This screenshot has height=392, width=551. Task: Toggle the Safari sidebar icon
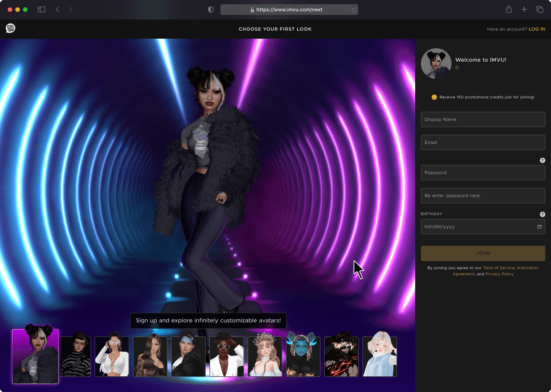pyautogui.click(x=42, y=10)
